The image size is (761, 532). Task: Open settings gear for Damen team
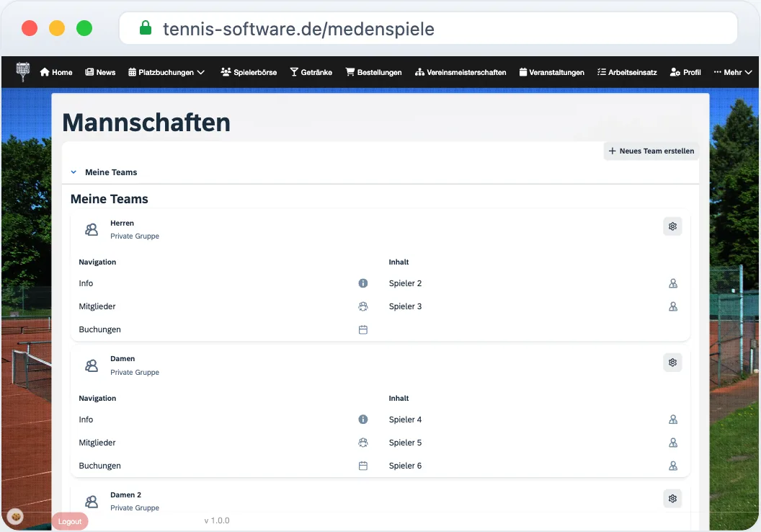pyautogui.click(x=672, y=363)
